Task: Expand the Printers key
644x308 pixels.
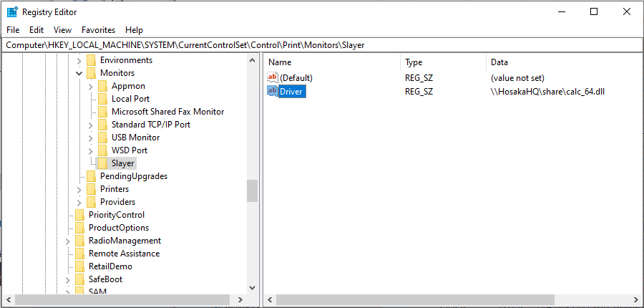Action: click(79, 189)
